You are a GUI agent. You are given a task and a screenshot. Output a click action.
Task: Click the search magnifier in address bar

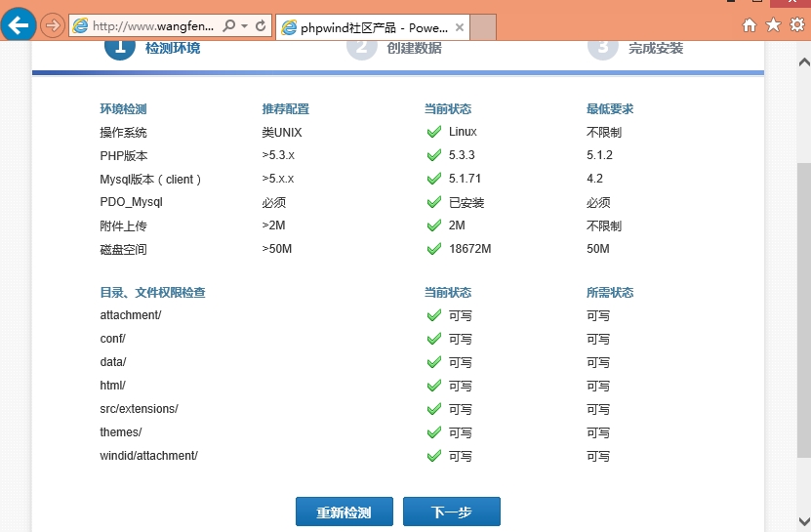point(228,25)
